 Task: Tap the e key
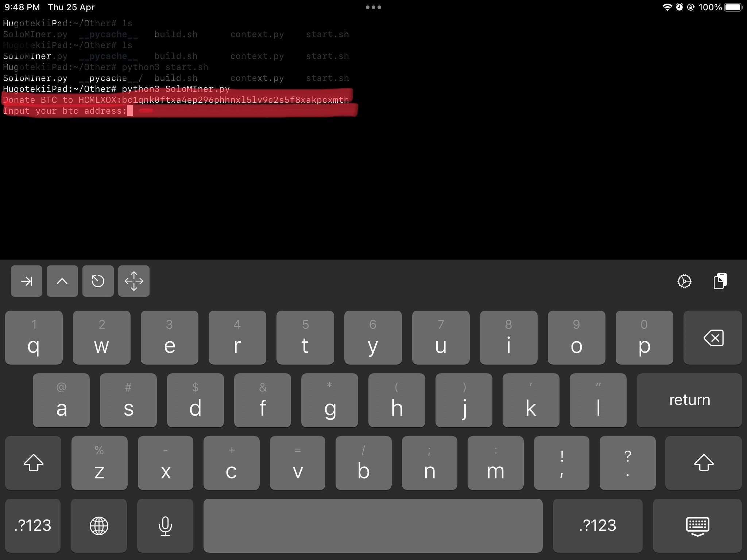(170, 338)
